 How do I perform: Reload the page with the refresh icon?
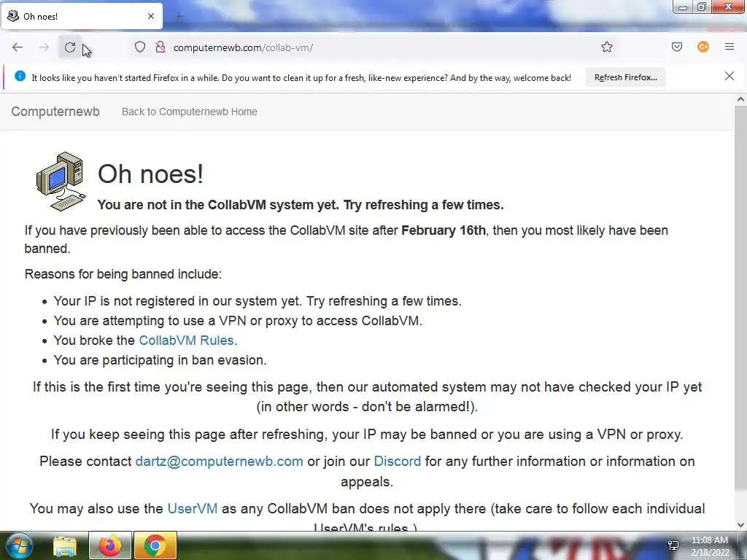pyautogui.click(x=70, y=47)
